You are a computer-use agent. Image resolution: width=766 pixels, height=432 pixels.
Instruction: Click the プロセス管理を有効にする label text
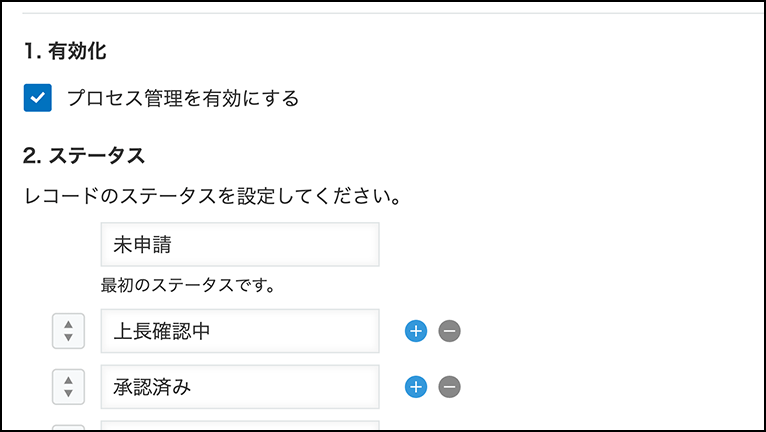[x=183, y=98]
